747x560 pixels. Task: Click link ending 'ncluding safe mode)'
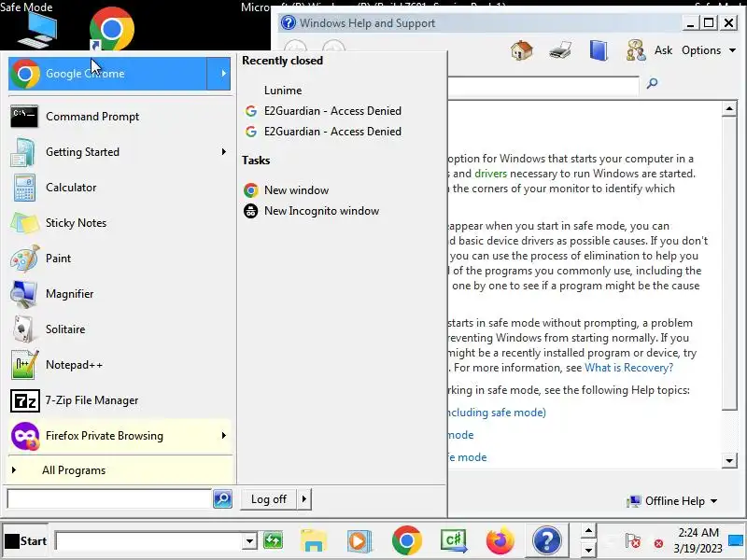point(497,413)
